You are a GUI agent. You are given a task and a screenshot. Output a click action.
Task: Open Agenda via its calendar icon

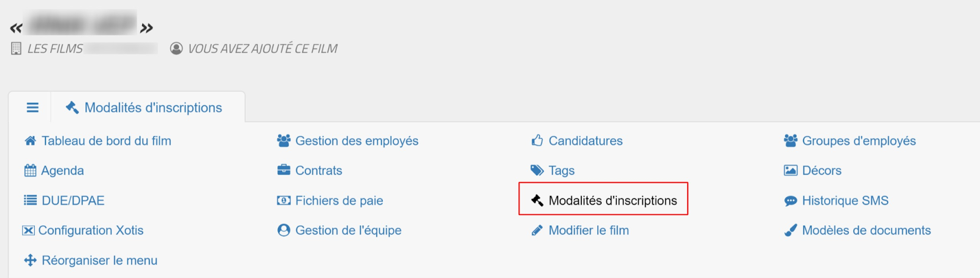tap(30, 171)
